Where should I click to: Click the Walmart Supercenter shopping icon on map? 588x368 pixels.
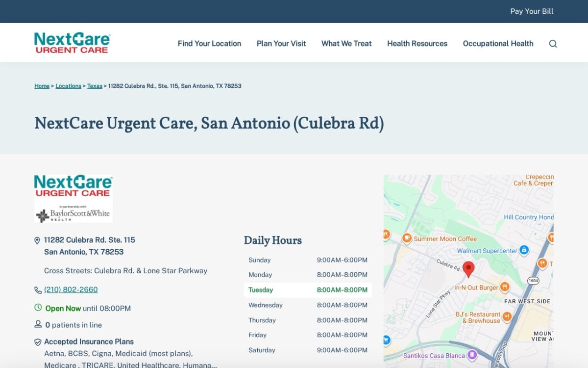pos(524,250)
